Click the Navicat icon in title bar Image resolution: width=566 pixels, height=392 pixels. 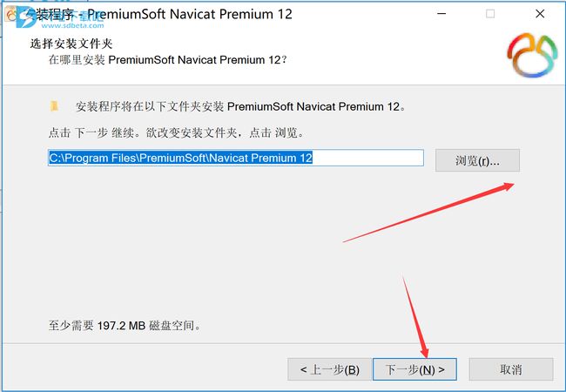coord(10,15)
